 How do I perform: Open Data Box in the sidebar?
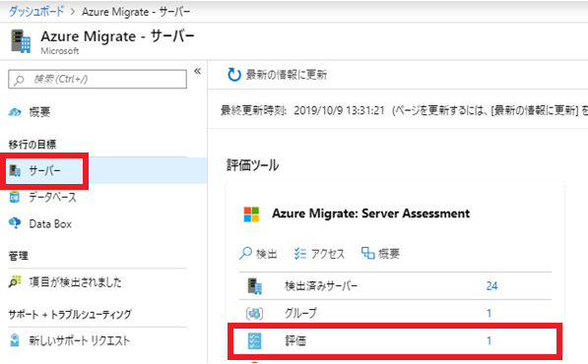click(x=50, y=224)
